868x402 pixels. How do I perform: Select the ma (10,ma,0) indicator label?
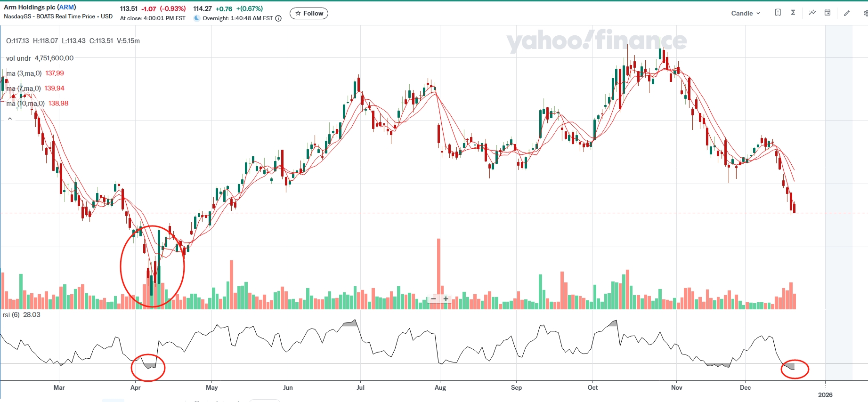coord(25,104)
